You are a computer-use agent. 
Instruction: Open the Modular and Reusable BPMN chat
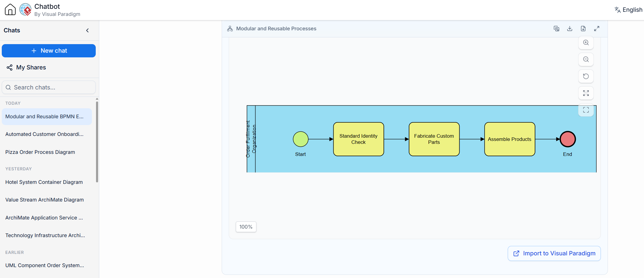coord(47,116)
